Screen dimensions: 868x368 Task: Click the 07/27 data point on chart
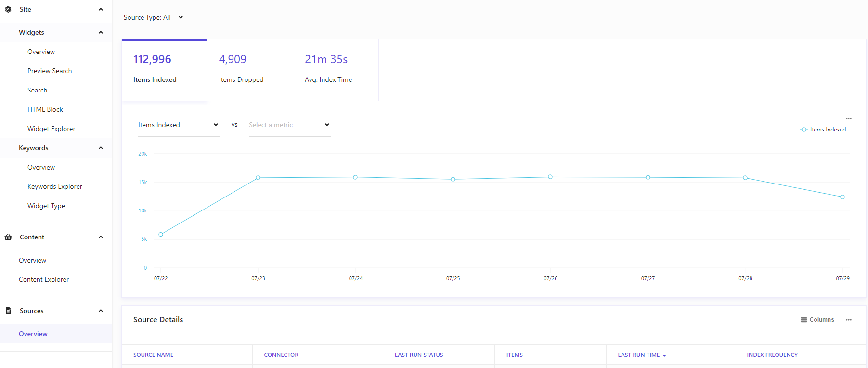(x=648, y=177)
